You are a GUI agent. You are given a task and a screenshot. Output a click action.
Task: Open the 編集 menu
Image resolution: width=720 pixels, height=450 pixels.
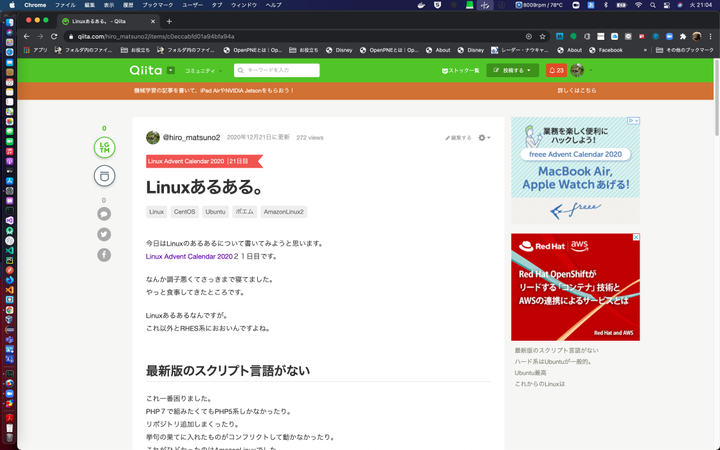pyautogui.click(x=90, y=5)
